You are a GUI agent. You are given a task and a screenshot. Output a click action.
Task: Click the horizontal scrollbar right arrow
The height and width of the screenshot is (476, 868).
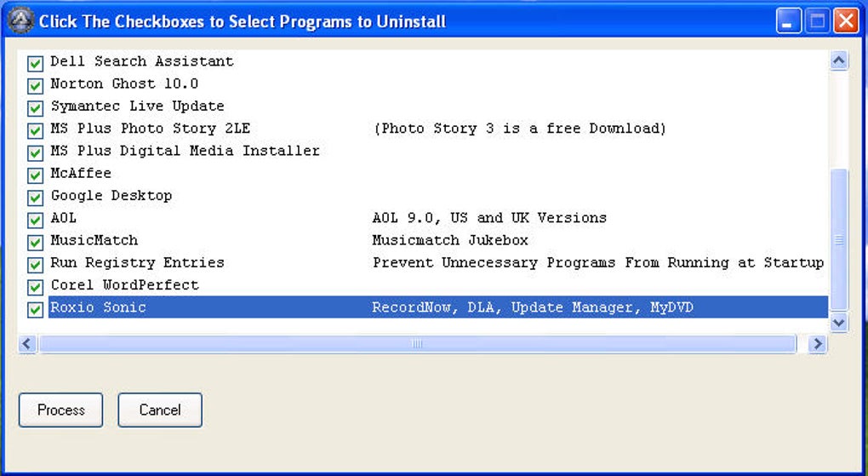[x=817, y=344]
